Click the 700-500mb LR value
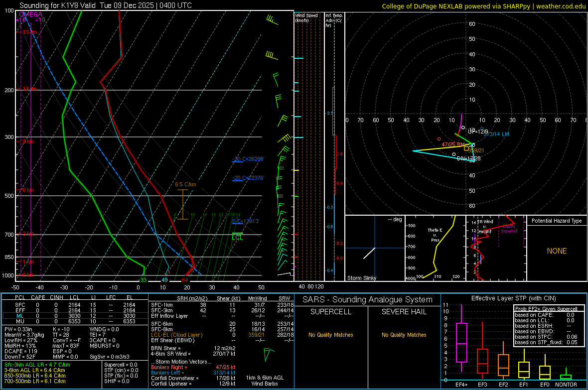This screenshot has height=390, width=588. [35, 381]
